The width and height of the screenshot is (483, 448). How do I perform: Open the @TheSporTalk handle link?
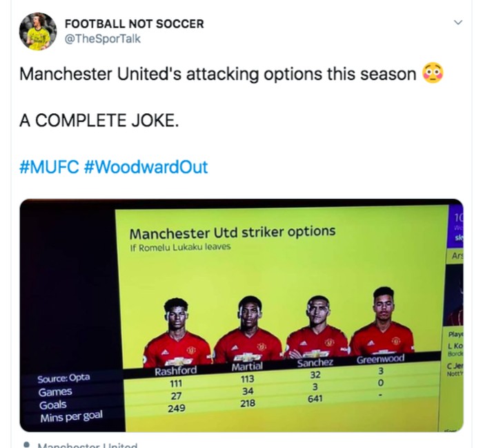click(103, 39)
